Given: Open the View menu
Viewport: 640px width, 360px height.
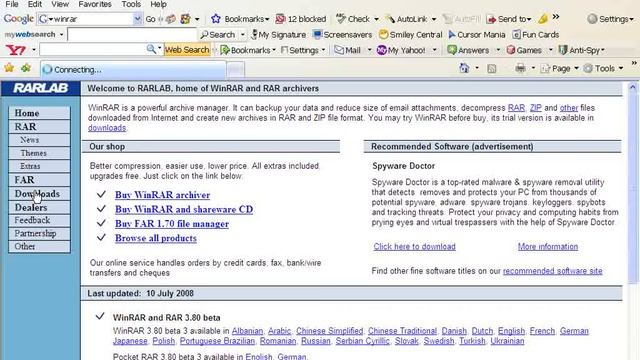Looking at the screenshot, I should (x=60, y=4).
